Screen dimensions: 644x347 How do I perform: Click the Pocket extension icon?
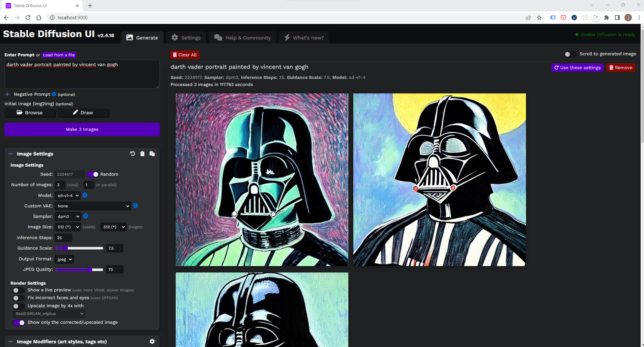pos(563,18)
